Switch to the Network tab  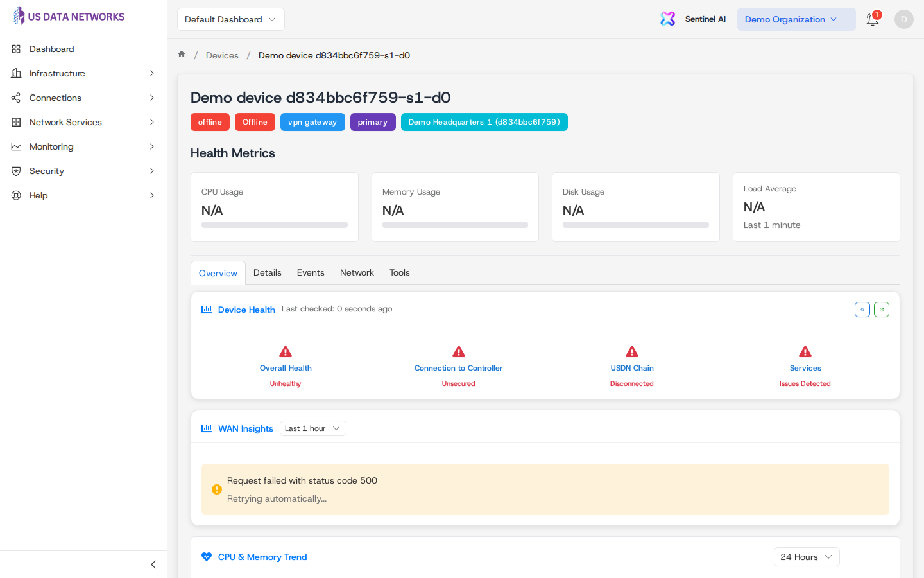click(357, 272)
